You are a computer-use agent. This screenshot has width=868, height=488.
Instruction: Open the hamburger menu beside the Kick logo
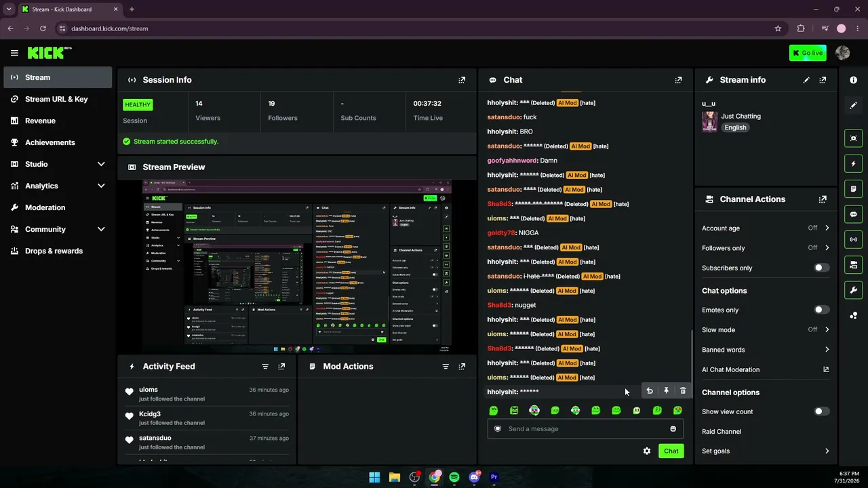coord(14,53)
